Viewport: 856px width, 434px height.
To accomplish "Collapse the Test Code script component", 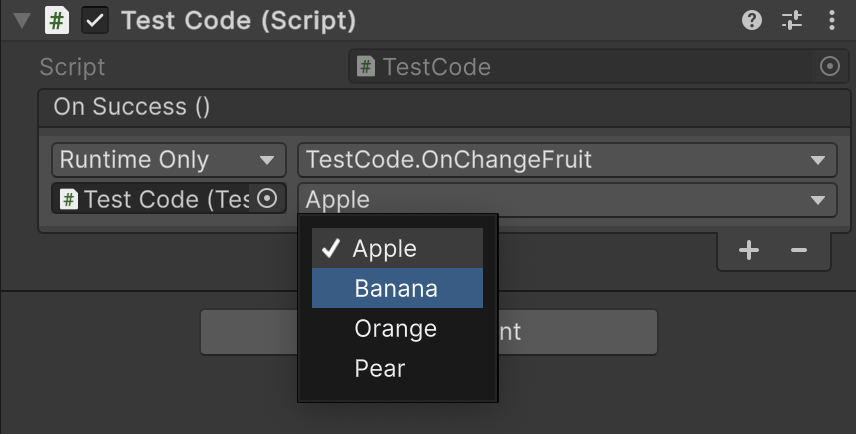I will point(22,20).
